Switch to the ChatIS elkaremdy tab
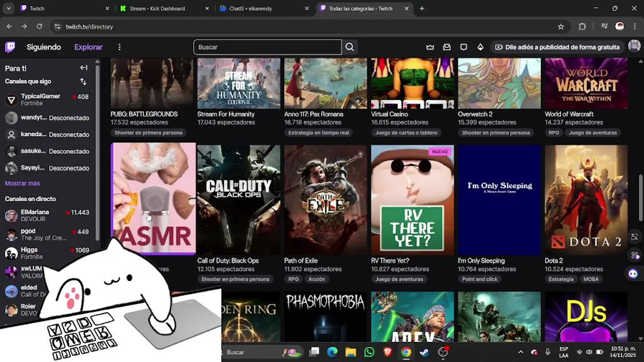Image resolution: width=644 pixels, height=362 pixels. [264, 9]
